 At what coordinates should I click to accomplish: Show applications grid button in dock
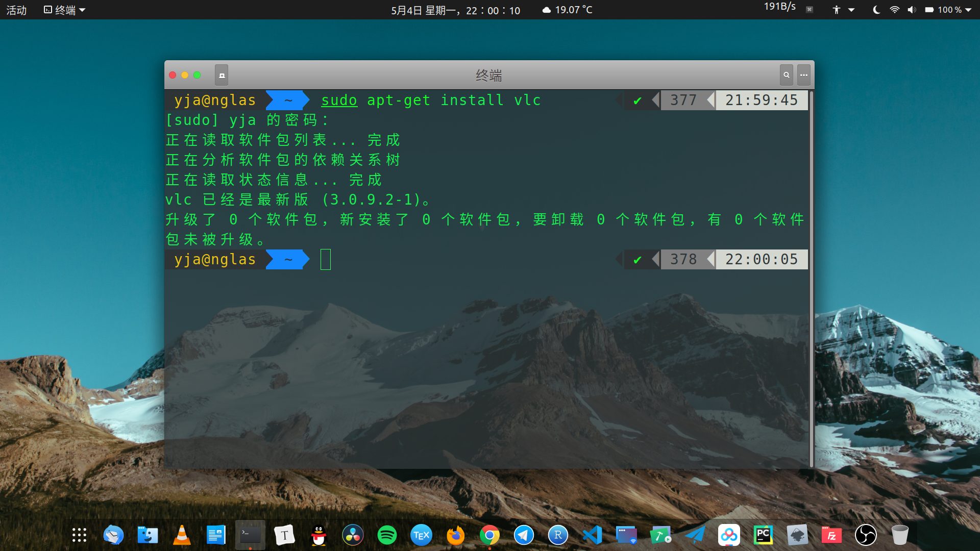coord(79,535)
